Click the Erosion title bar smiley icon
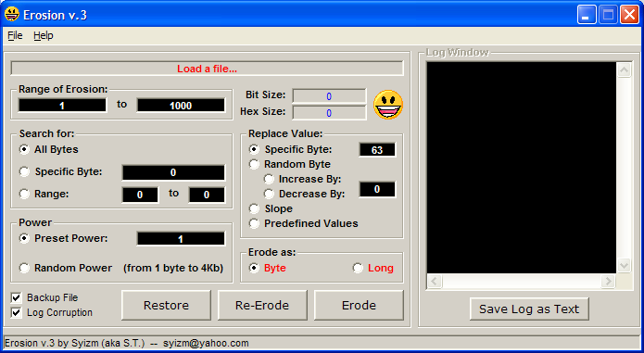Viewport: 644px width, 353px height. coord(12,15)
